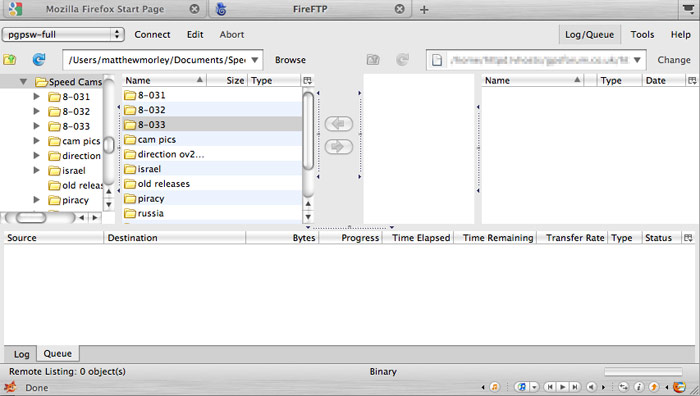Select 'old releases' folder in file list
700x396 pixels.
tap(212, 183)
